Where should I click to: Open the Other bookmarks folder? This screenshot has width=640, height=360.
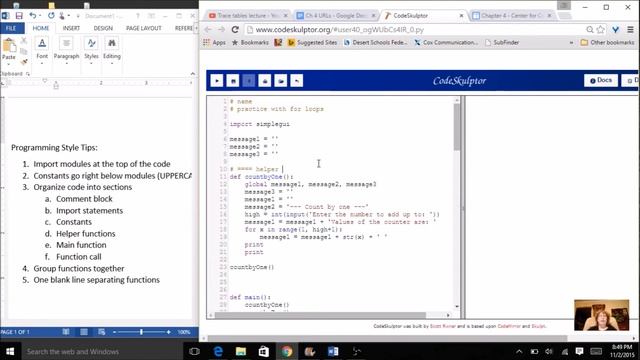[x=607, y=42]
